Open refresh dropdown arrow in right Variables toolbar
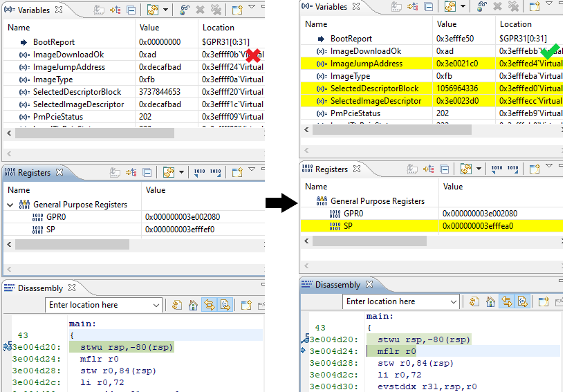565x392 pixels. 463,6
